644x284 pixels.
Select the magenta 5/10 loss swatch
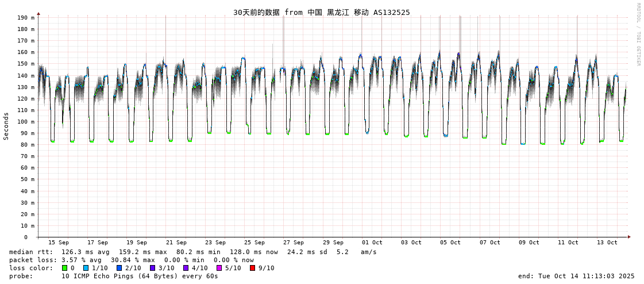(219, 268)
